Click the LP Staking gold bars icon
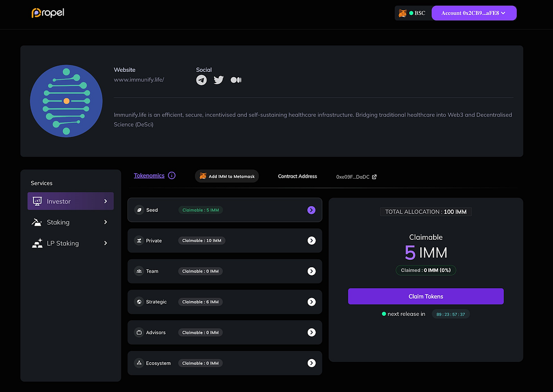The width and height of the screenshot is (553, 392). tap(37, 243)
